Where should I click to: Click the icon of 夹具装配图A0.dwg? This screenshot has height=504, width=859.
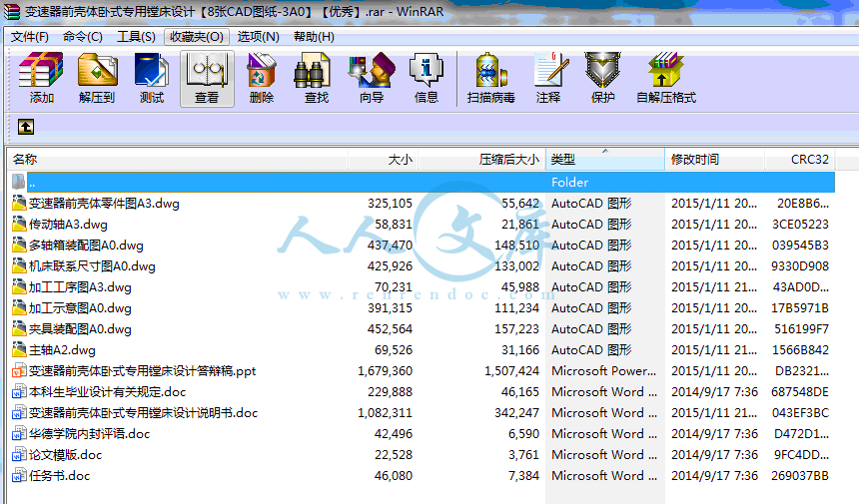pyautogui.click(x=19, y=329)
